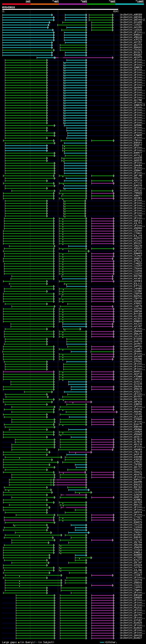
Task: Select the UniRef100_Q55C32 row label
Action: pyautogui.click(x=131, y=191)
